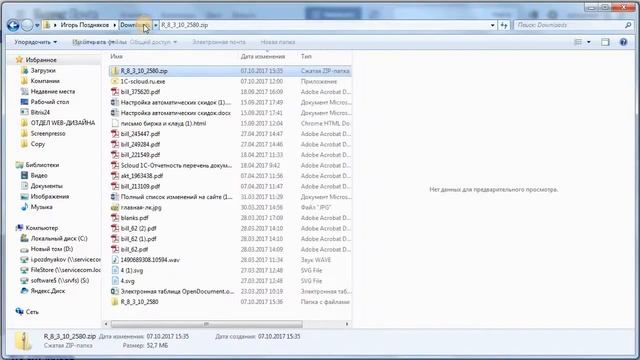This screenshot has height=360, width=640.
Task: Toggle the preview pane button
Action: [x=605, y=42]
